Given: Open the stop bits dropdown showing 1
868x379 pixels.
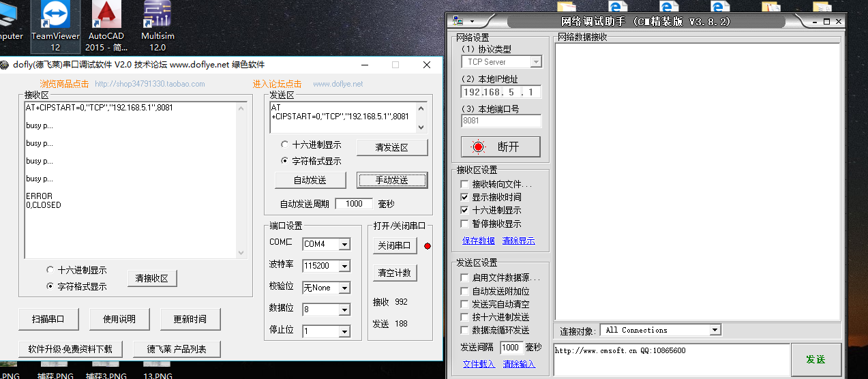Looking at the screenshot, I should (344, 331).
